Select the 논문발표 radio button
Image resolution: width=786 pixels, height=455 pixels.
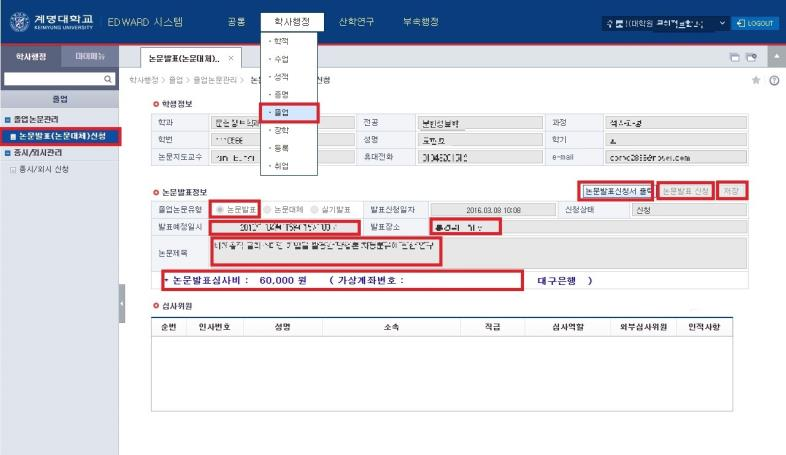click(x=220, y=210)
